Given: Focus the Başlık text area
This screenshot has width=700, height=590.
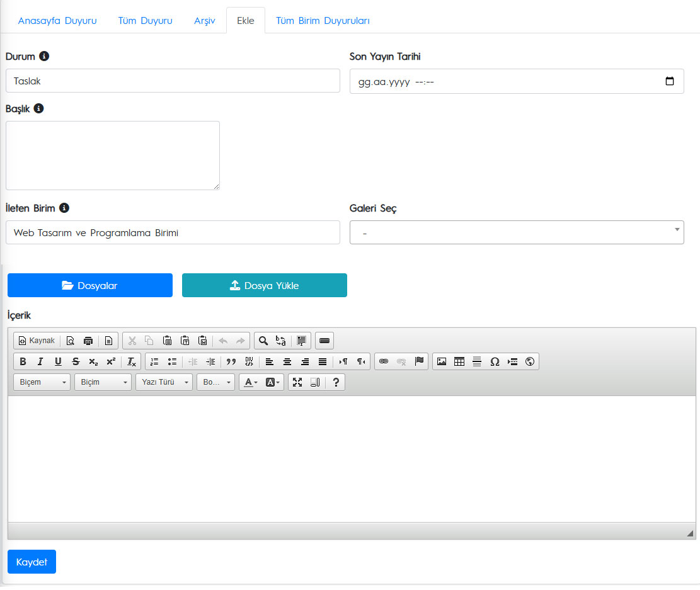Looking at the screenshot, I should point(113,156).
